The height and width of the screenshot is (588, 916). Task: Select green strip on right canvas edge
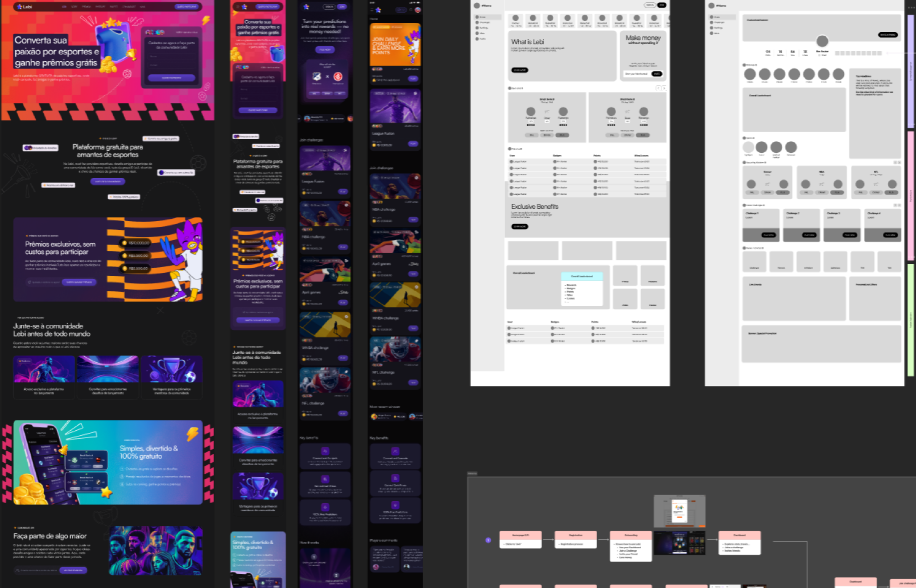pyautogui.click(x=911, y=320)
